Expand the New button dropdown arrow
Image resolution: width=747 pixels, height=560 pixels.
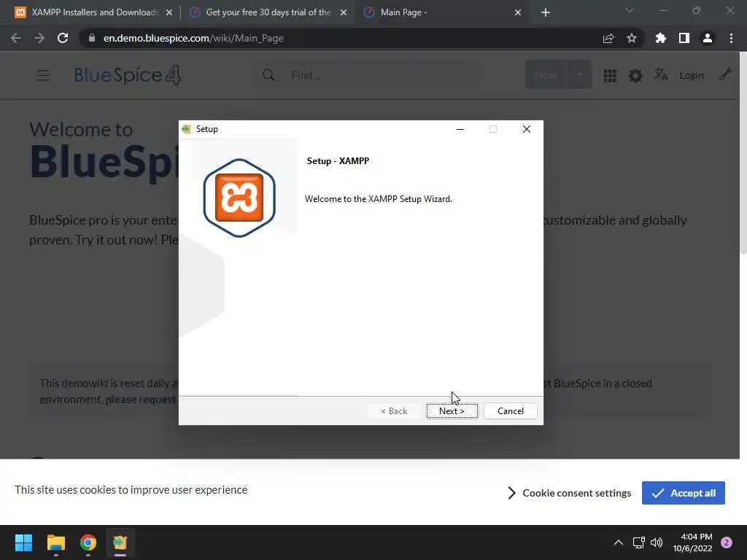[579, 75]
